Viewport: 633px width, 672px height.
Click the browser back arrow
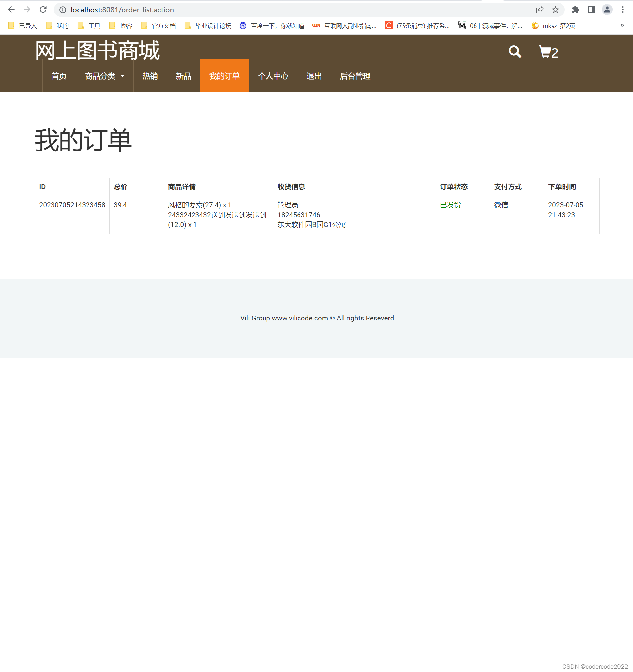[x=11, y=10]
